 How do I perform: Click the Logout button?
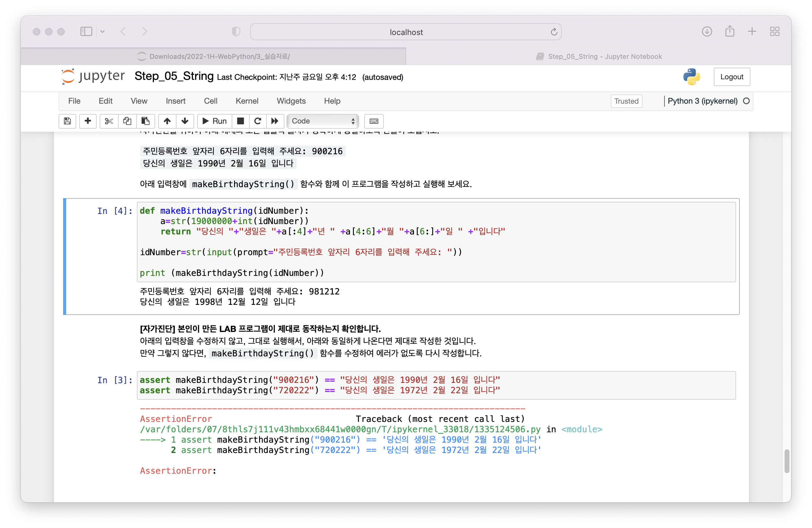click(x=732, y=77)
